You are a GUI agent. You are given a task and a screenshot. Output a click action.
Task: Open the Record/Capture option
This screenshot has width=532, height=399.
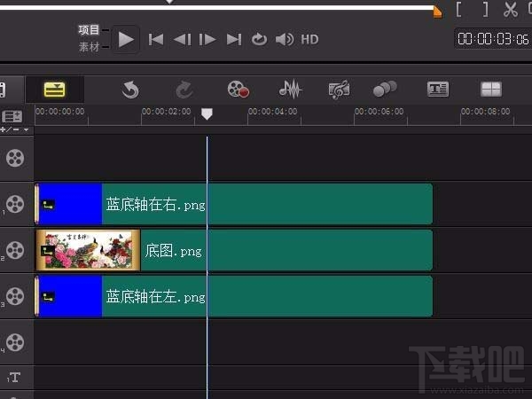click(x=239, y=90)
